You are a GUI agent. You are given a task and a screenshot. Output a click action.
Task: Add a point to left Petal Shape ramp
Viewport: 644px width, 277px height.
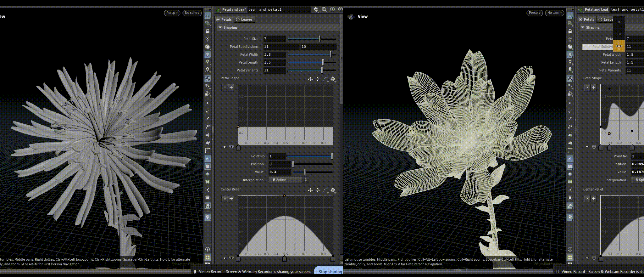tap(231, 87)
